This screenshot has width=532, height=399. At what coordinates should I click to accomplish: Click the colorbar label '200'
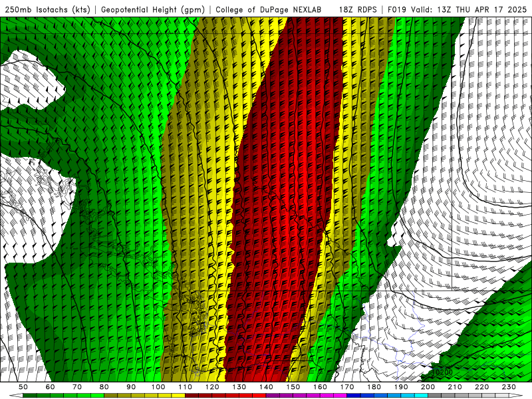tap(428, 387)
